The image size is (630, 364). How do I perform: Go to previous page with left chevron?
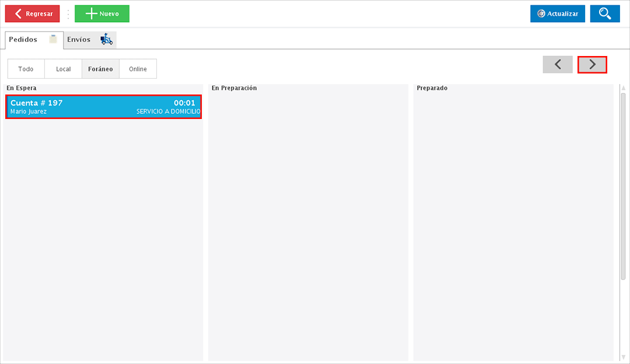click(558, 65)
